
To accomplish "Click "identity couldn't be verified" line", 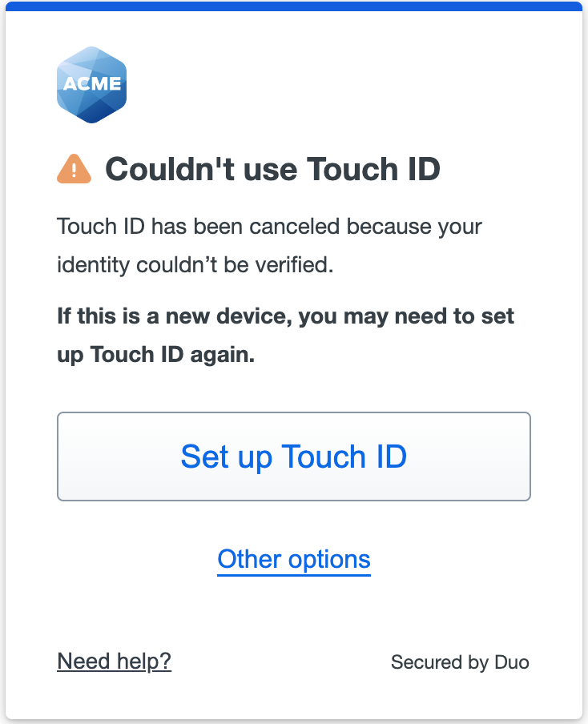I will [195, 265].
